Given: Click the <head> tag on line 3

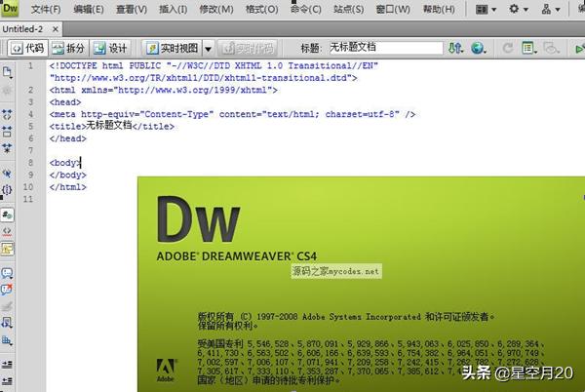Looking at the screenshot, I should (65, 101).
